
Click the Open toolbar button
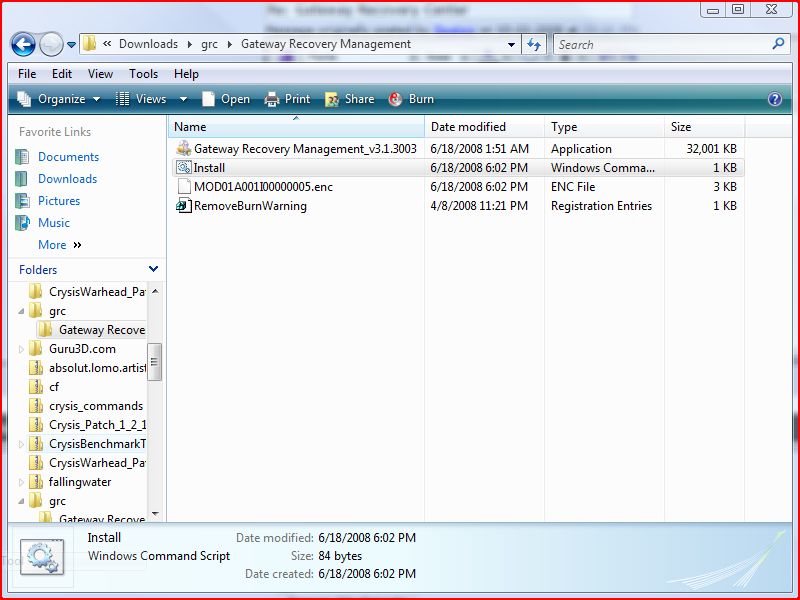pyautogui.click(x=226, y=99)
